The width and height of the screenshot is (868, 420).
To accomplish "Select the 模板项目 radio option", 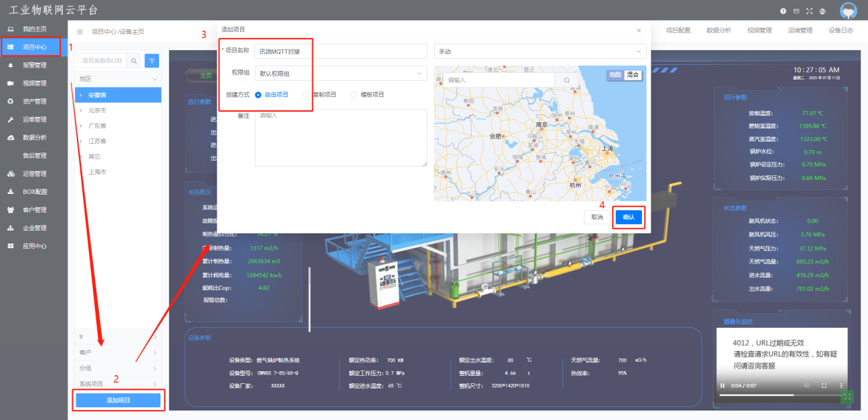I will [x=354, y=95].
